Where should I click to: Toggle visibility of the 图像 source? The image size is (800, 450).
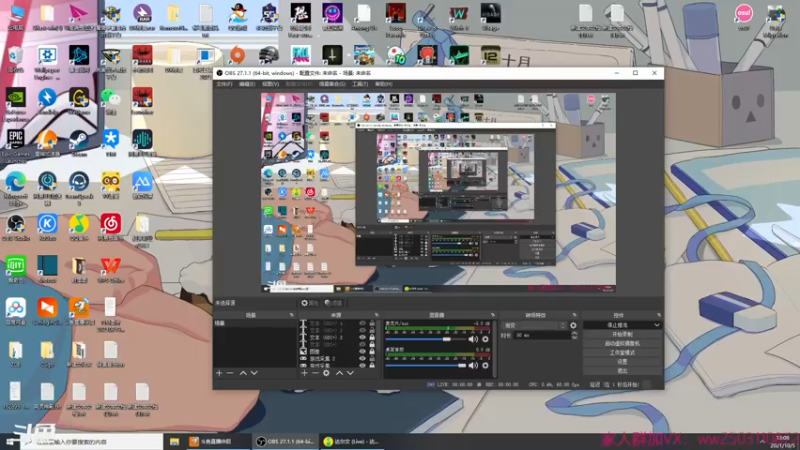362,352
